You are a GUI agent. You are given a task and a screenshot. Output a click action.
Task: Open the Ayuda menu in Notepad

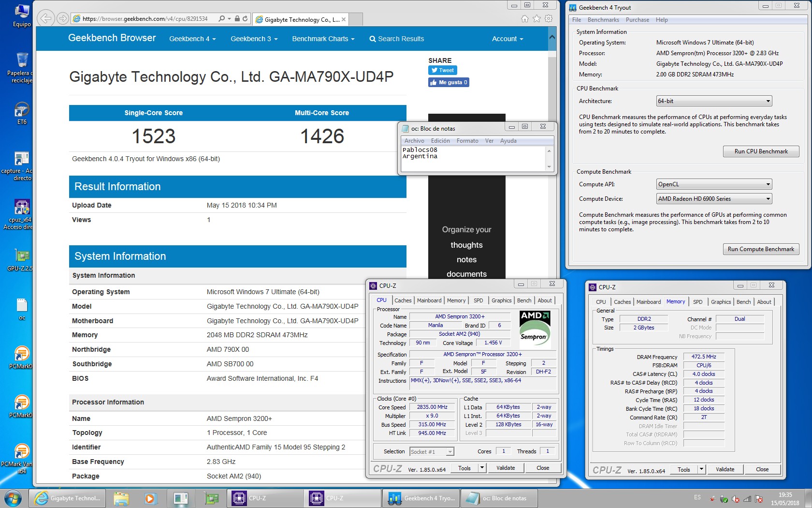pos(508,141)
